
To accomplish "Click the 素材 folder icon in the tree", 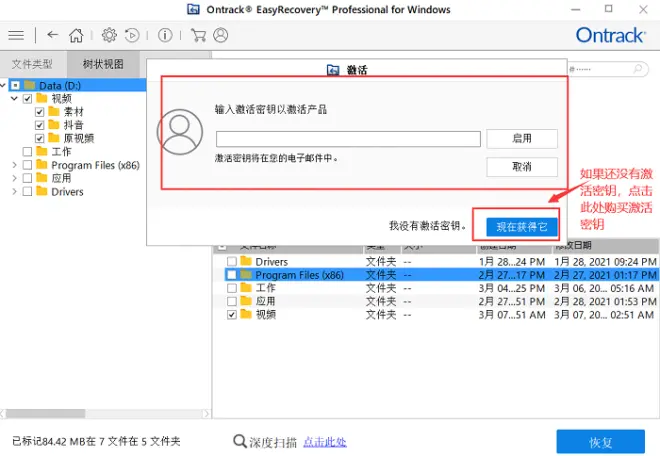I will coord(54,111).
